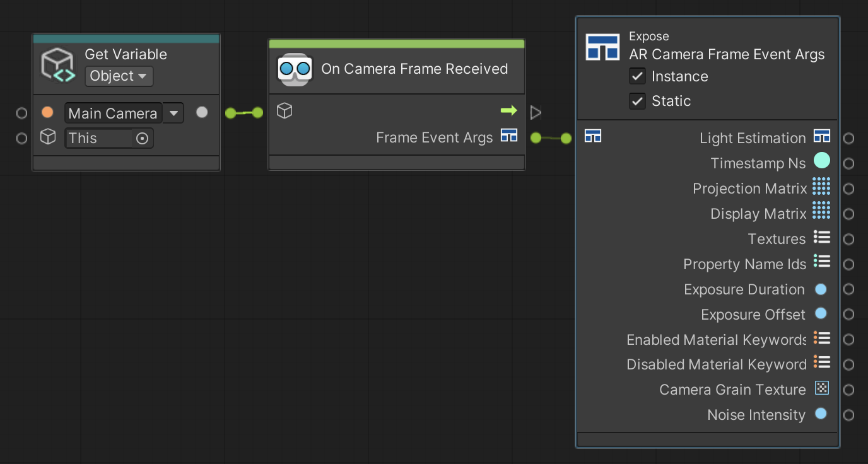Click the Timestamp Ns output port circle
Viewport: 868px width, 464px height.
point(848,163)
